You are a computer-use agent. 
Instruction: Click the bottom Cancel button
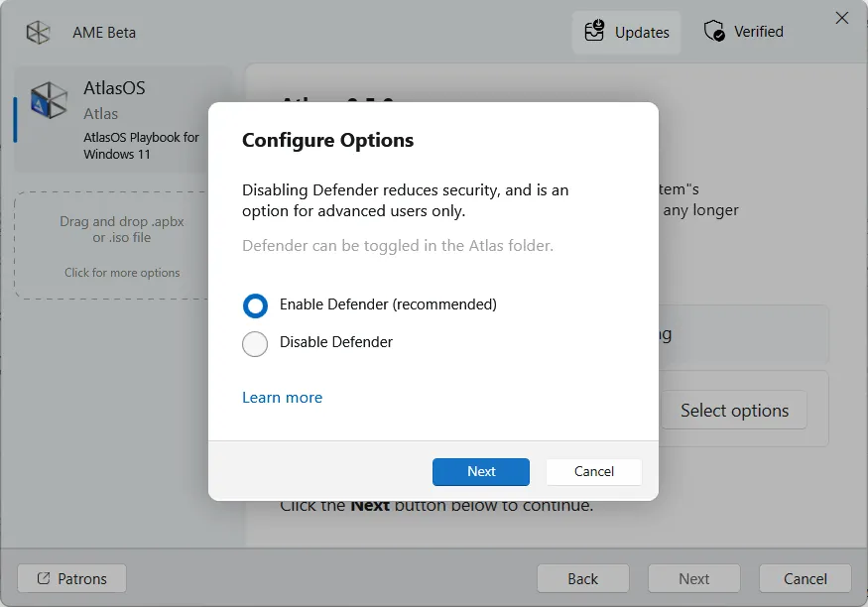click(x=805, y=578)
